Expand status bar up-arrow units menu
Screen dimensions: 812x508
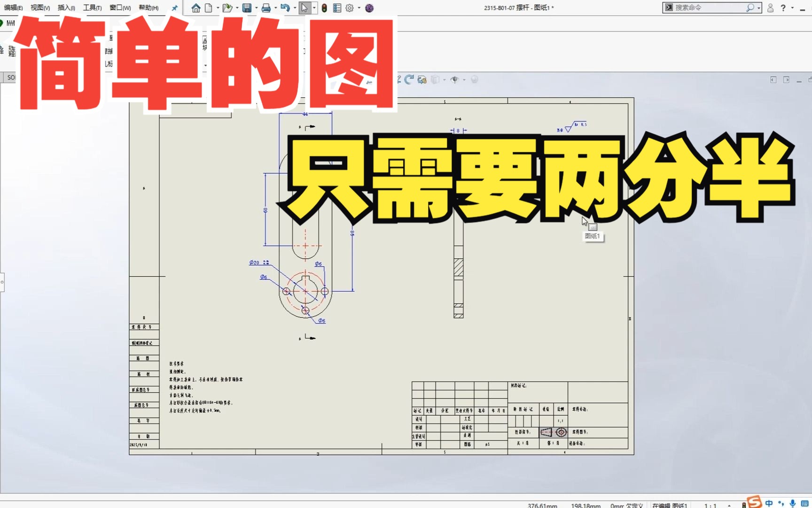coord(729,505)
